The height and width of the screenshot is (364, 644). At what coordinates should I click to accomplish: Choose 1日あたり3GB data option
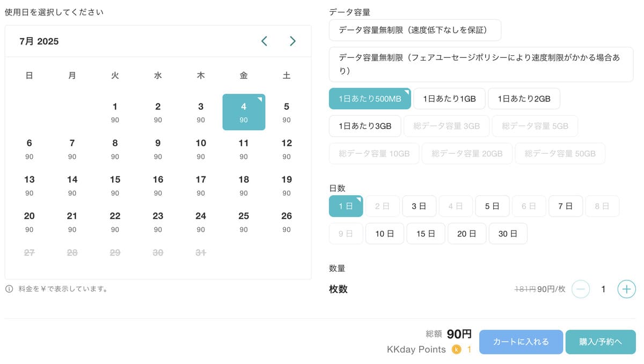coord(365,126)
